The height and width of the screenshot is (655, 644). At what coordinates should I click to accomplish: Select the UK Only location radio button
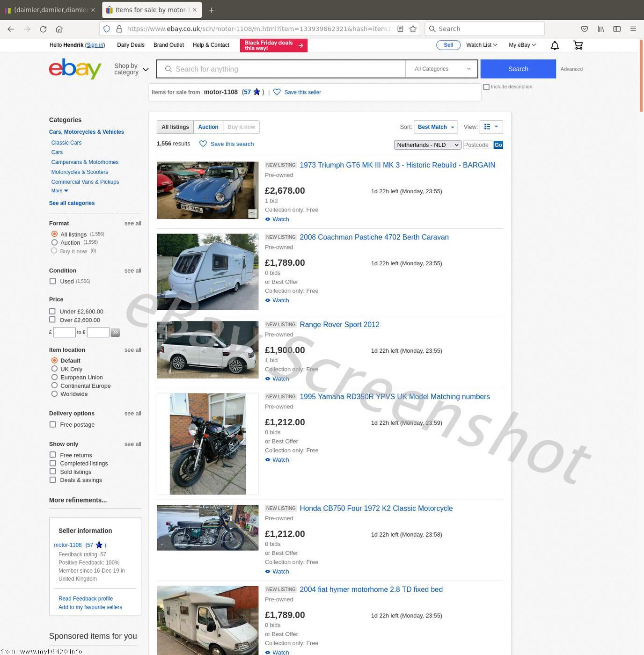pyautogui.click(x=55, y=369)
